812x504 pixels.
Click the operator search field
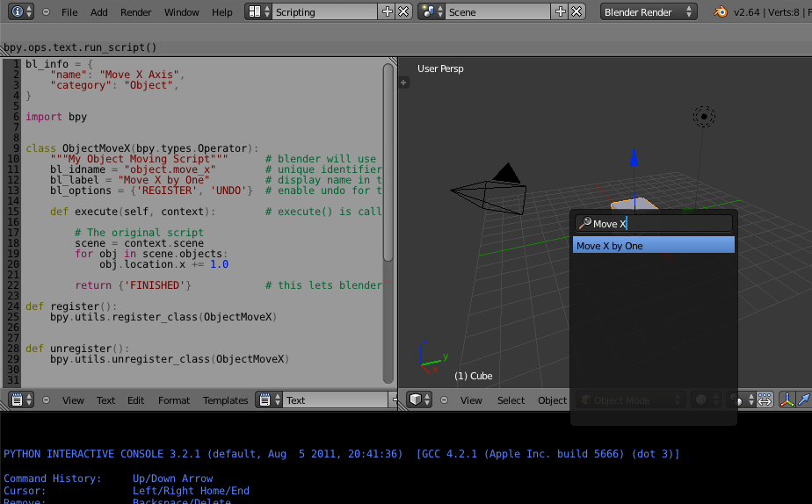coord(654,224)
